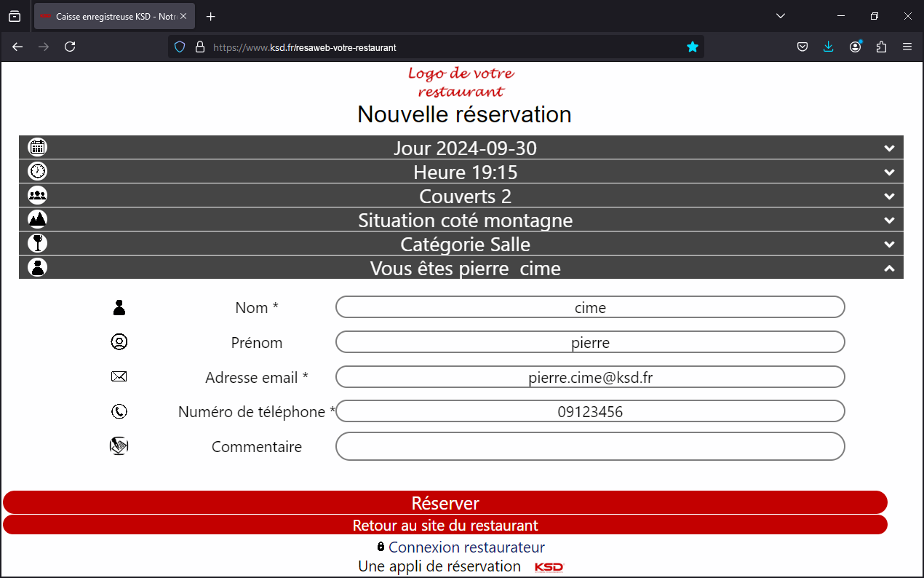Open the list all tabs dropdown arrow
This screenshot has height=578, width=924.
[781, 16]
